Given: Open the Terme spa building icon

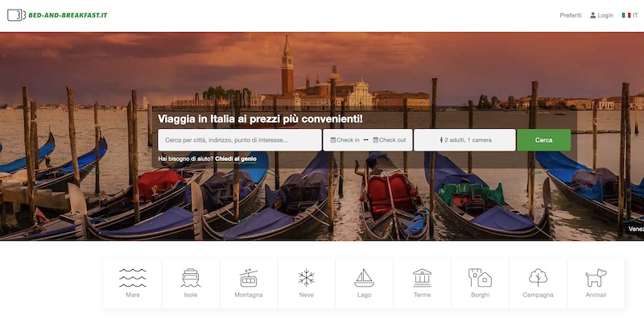Looking at the screenshot, I should pyautogui.click(x=422, y=278).
